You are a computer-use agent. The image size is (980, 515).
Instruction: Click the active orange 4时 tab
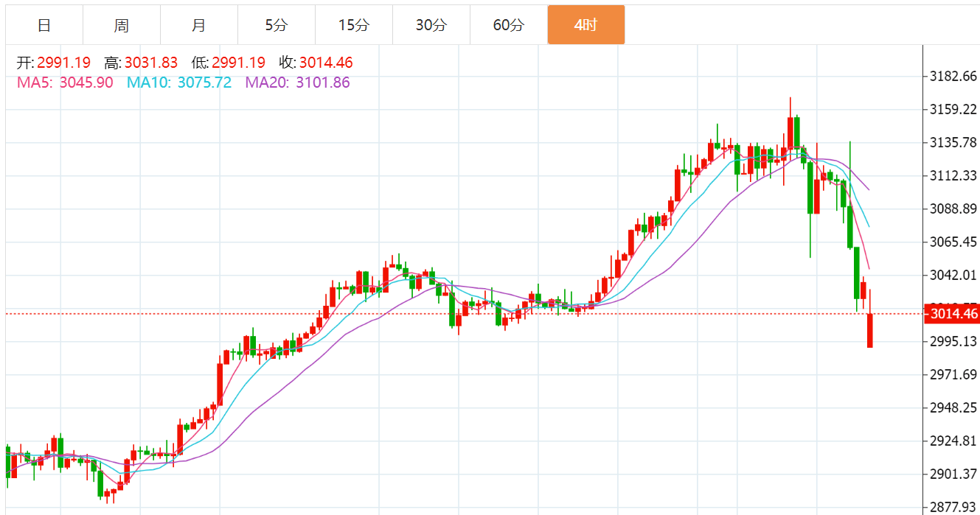[586, 25]
